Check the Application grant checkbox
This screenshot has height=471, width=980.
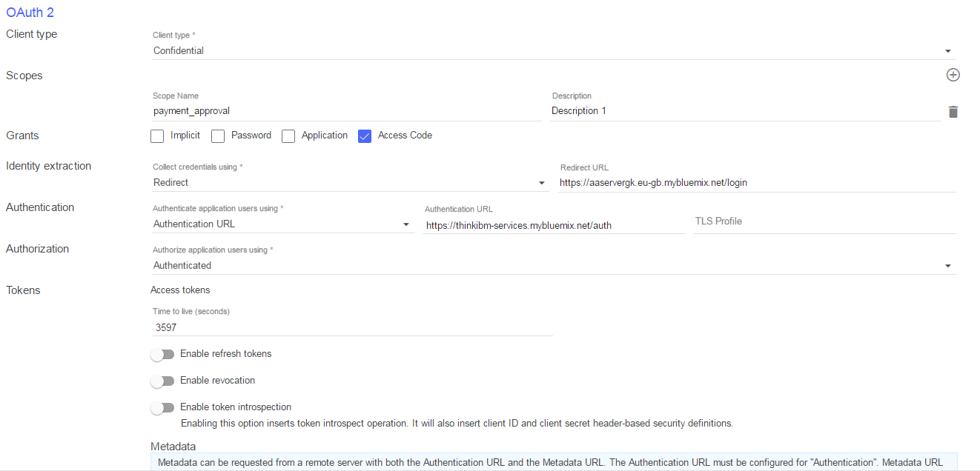click(x=288, y=136)
